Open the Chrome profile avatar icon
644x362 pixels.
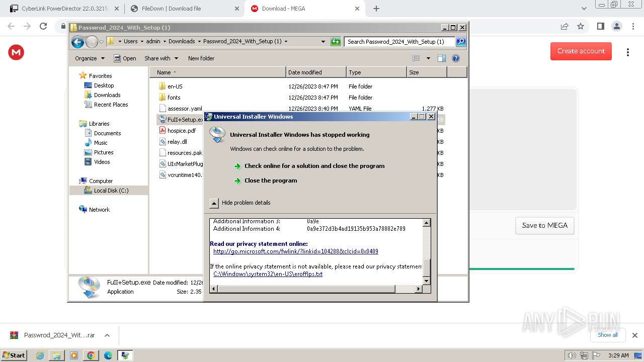coord(617,26)
